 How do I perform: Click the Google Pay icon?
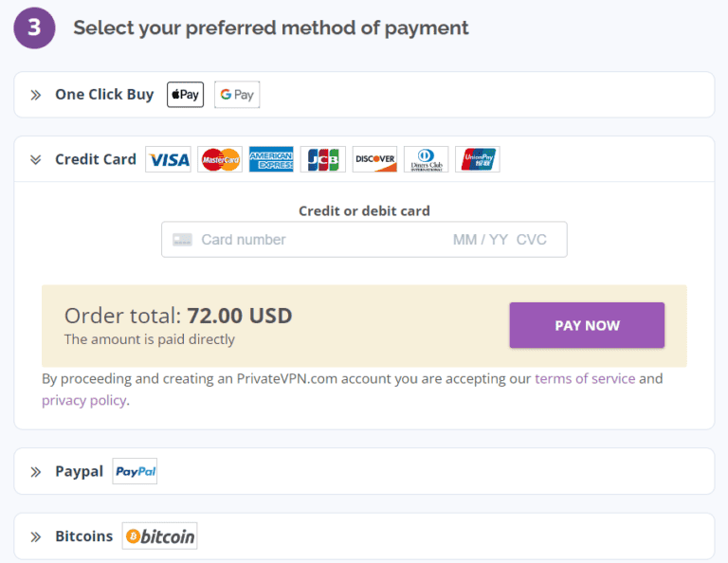coord(237,95)
